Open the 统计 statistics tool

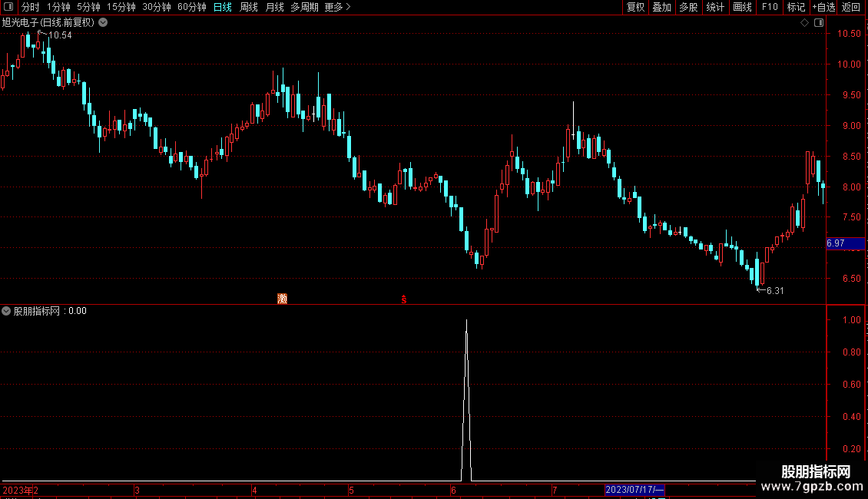click(715, 7)
